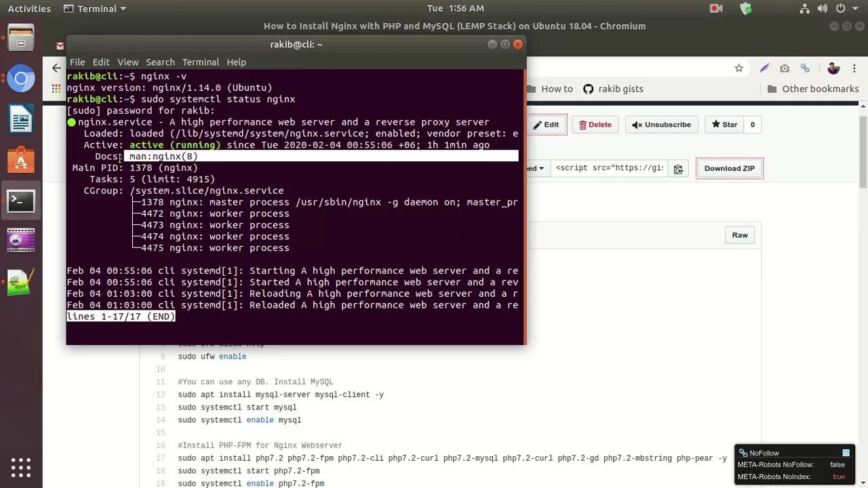
Task: Open the screen recorder app in dock
Action: click(21, 241)
